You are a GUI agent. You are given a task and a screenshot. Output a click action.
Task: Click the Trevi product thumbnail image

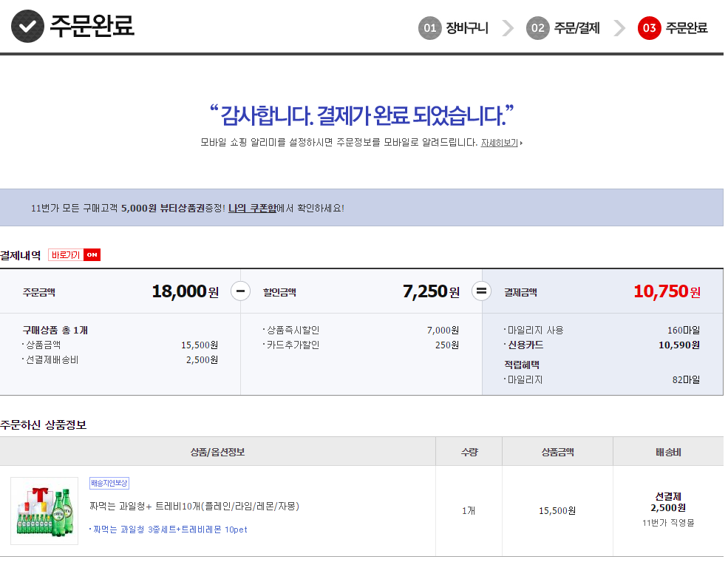tap(44, 511)
